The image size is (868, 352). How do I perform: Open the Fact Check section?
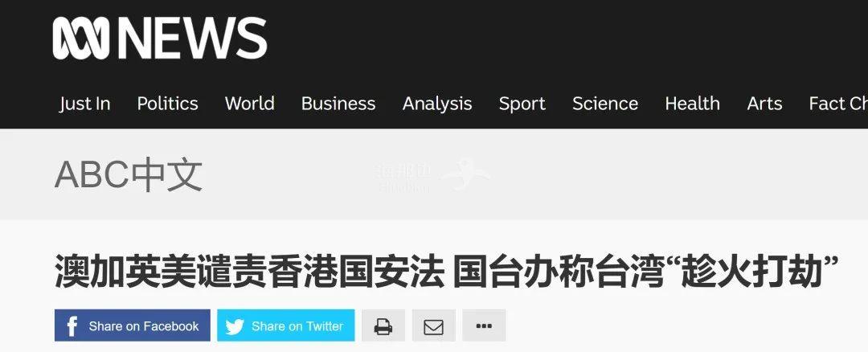pos(838,104)
